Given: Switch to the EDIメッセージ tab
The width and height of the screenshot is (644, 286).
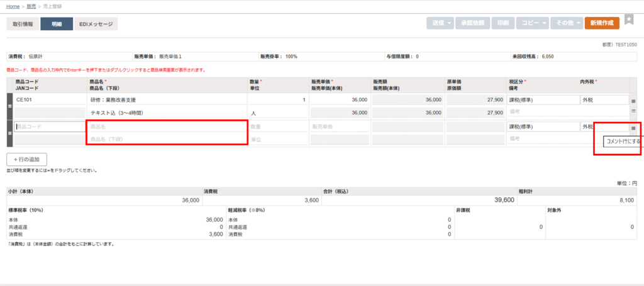Looking at the screenshot, I should pos(96,24).
